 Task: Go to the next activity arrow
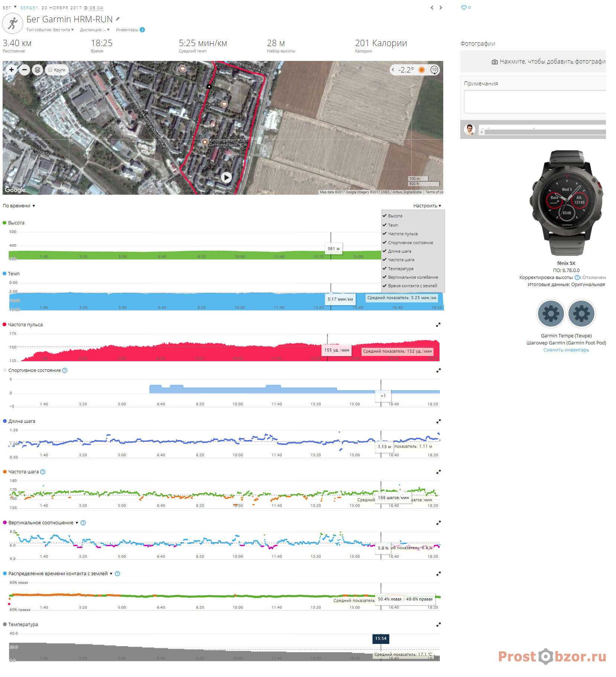pos(441,7)
